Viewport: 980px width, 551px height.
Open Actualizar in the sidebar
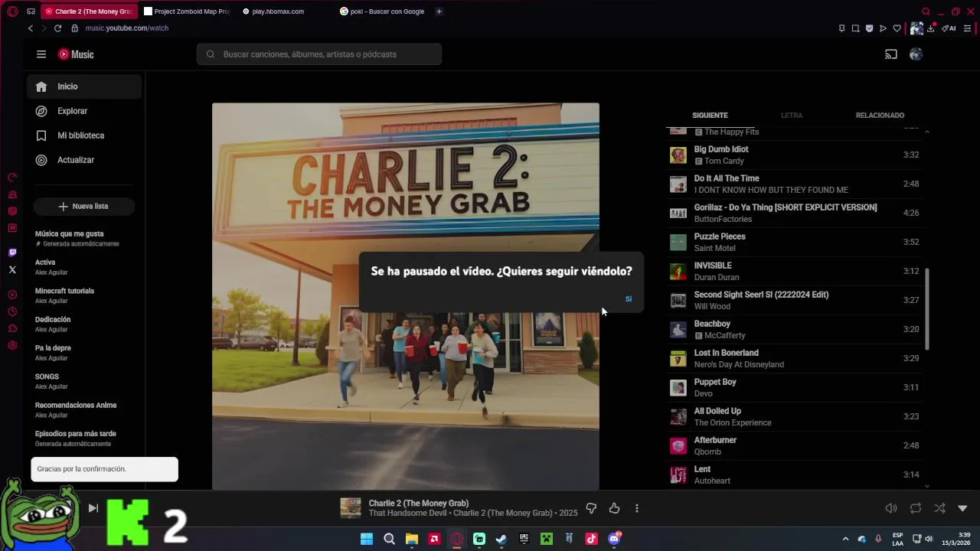pos(84,160)
